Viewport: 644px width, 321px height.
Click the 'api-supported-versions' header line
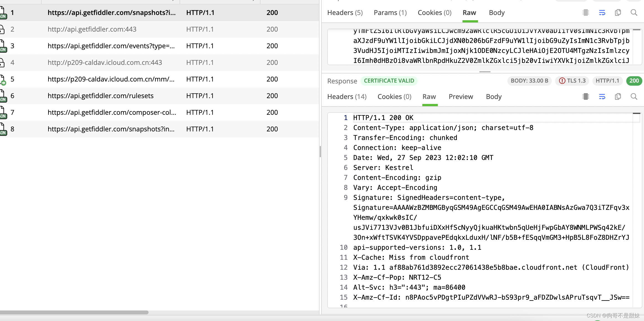point(417,248)
